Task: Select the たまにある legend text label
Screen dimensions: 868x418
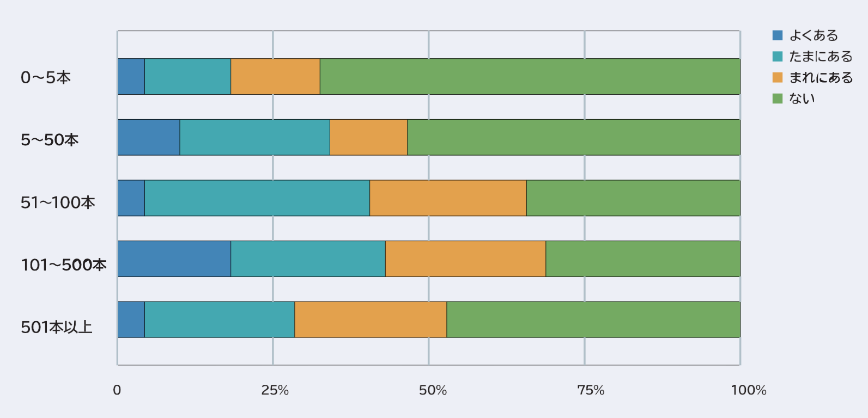Action: click(821, 57)
